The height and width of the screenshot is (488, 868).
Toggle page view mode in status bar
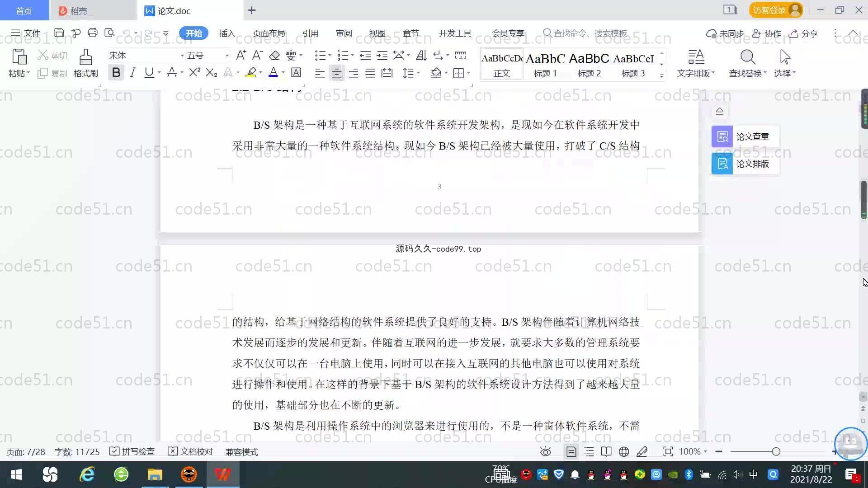pyautogui.click(x=571, y=451)
